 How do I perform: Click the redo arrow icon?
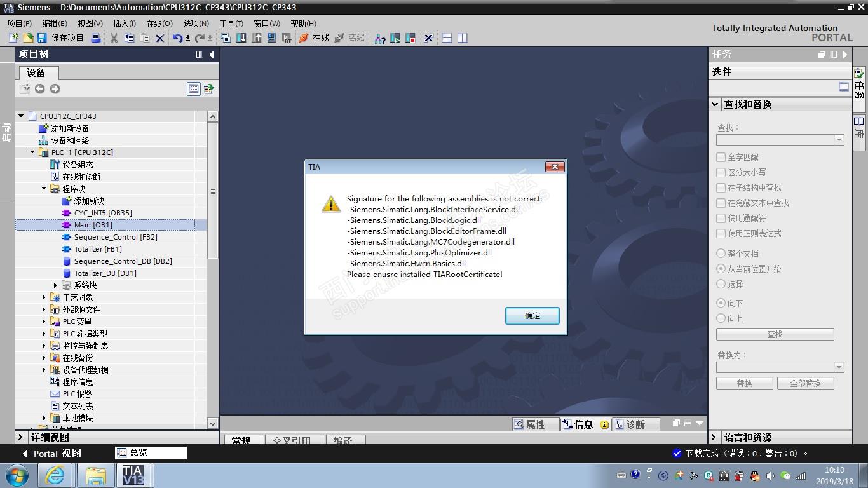click(x=200, y=38)
